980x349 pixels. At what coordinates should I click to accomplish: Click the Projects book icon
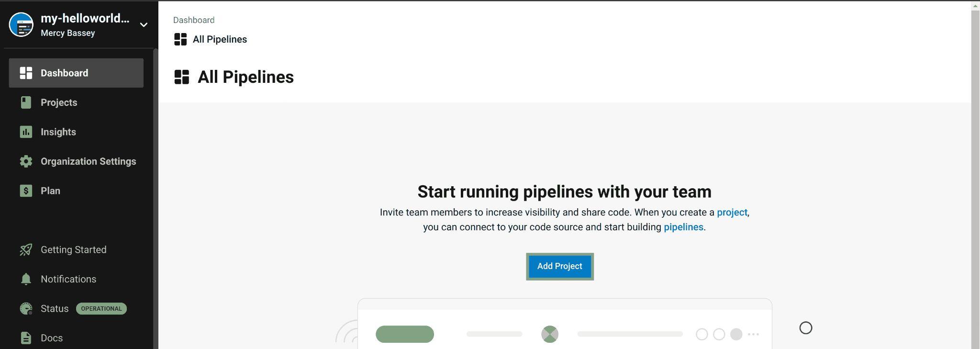click(x=26, y=102)
